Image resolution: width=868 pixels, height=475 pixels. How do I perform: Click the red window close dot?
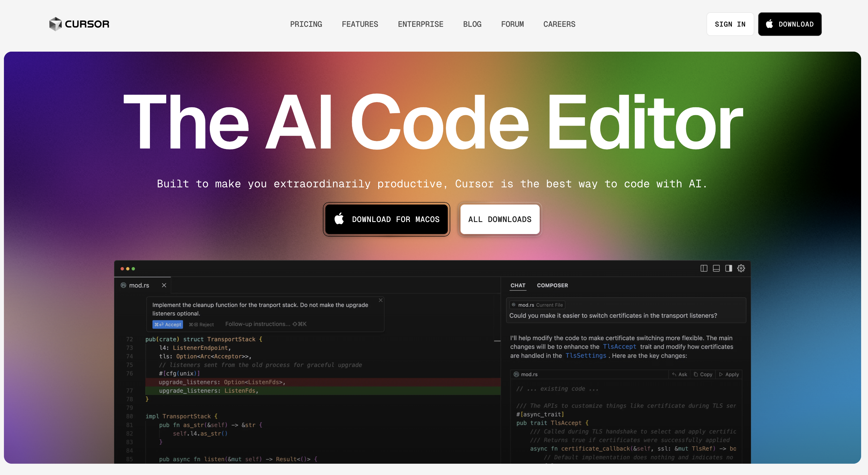pos(122,269)
